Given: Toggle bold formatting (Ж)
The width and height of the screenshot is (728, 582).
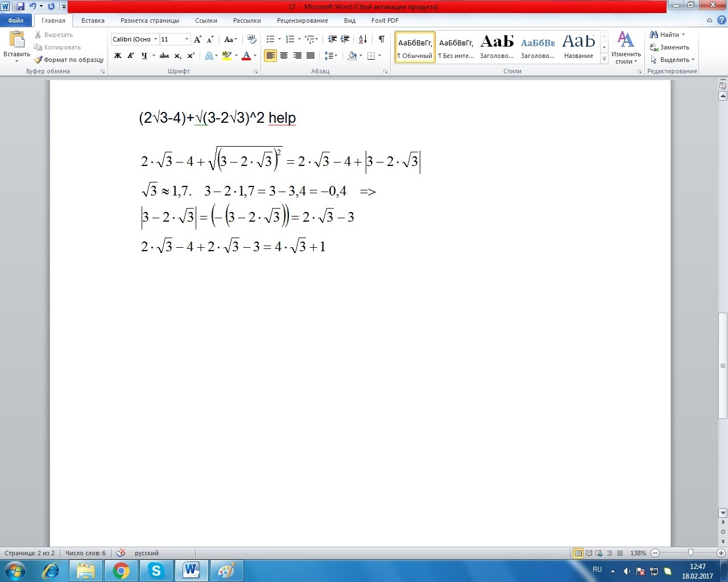Looking at the screenshot, I should pyautogui.click(x=118, y=56).
